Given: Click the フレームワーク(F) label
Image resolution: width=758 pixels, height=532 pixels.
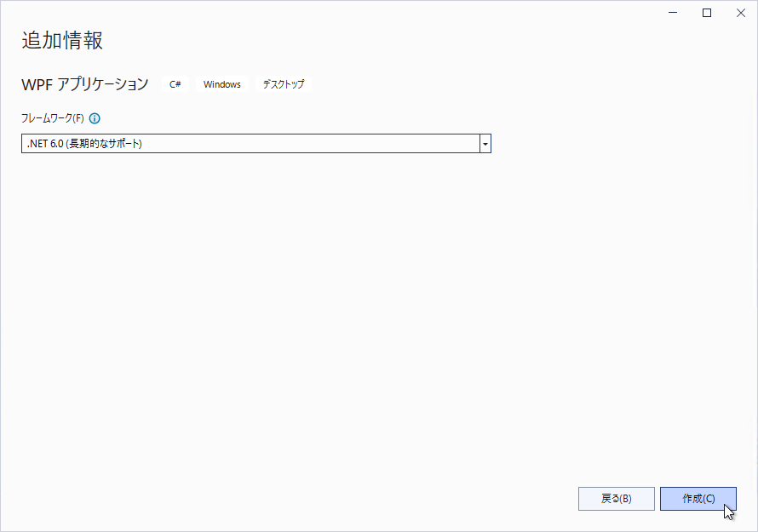Looking at the screenshot, I should (53, 118).
